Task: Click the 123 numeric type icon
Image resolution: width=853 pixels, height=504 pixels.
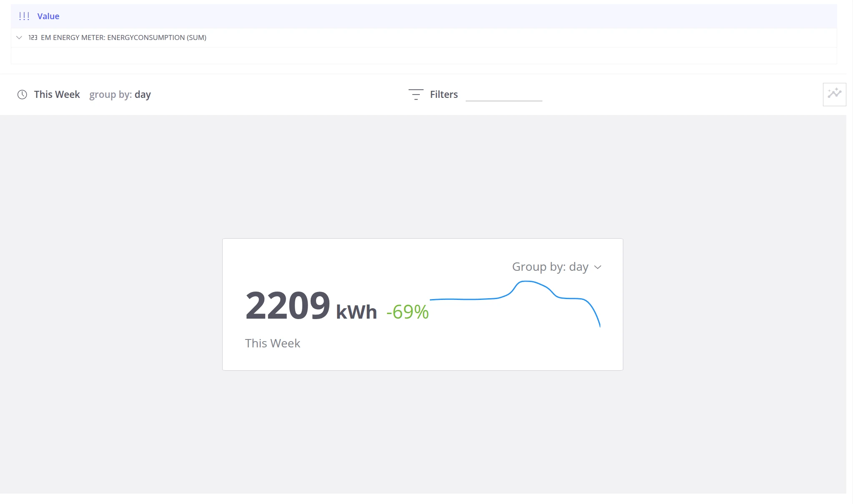Action: tap(33, 37)
